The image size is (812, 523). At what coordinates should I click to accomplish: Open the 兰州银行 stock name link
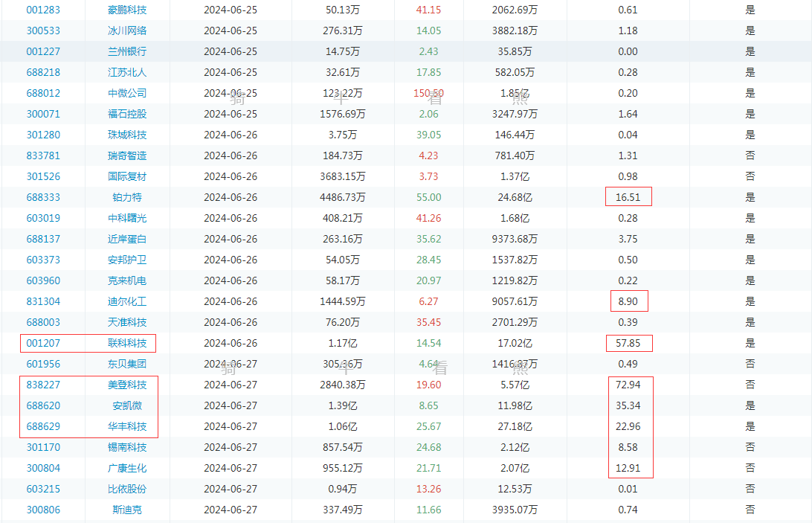[127, 51]
